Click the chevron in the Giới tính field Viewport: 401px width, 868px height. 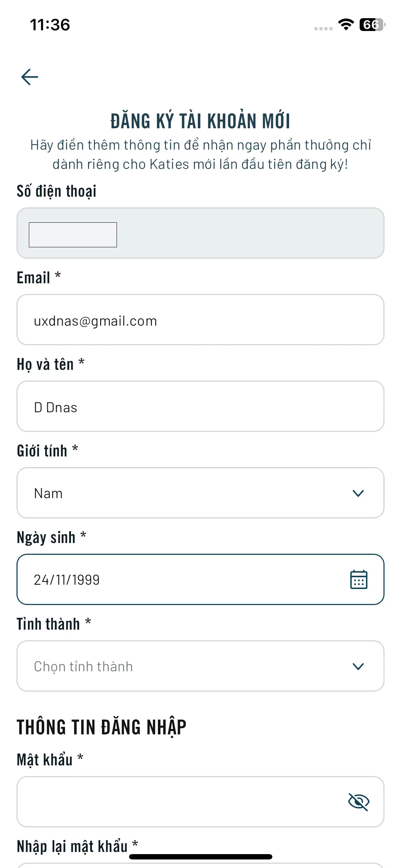tap(358, 493)
